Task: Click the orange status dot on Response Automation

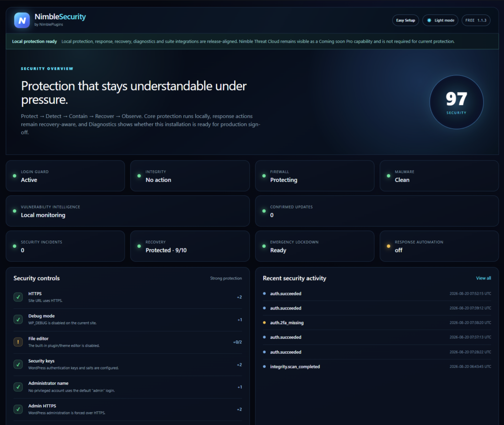Action: 389,246
